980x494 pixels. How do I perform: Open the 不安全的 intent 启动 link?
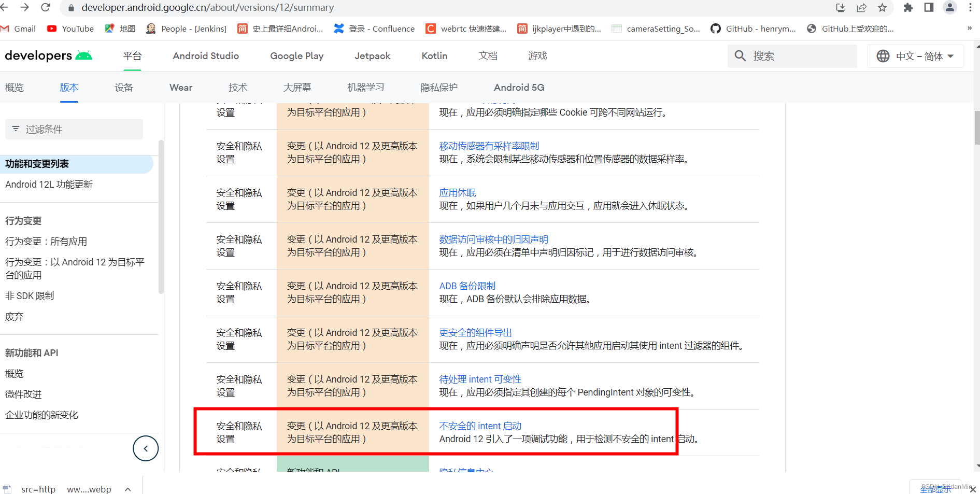click(x=479, y=426)
